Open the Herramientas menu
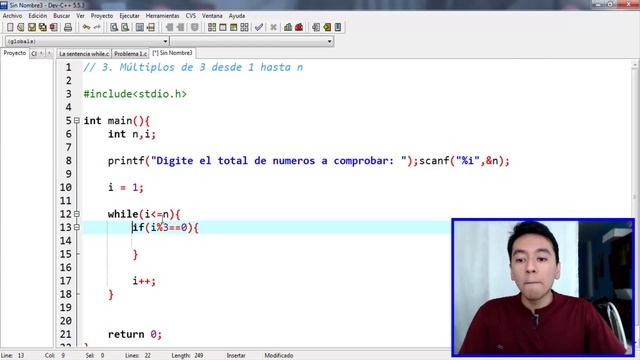This screenshot has width=640, height=360. click(x=162, y=16)
